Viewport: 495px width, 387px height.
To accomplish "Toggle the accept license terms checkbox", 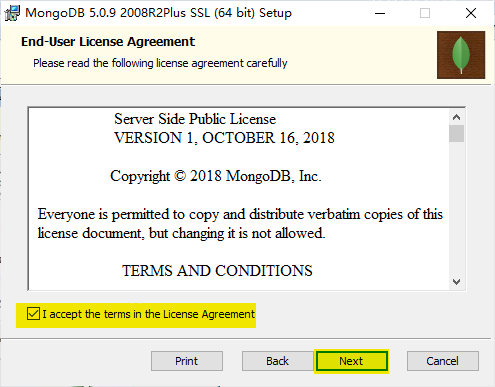I will (x=33, y=314).
